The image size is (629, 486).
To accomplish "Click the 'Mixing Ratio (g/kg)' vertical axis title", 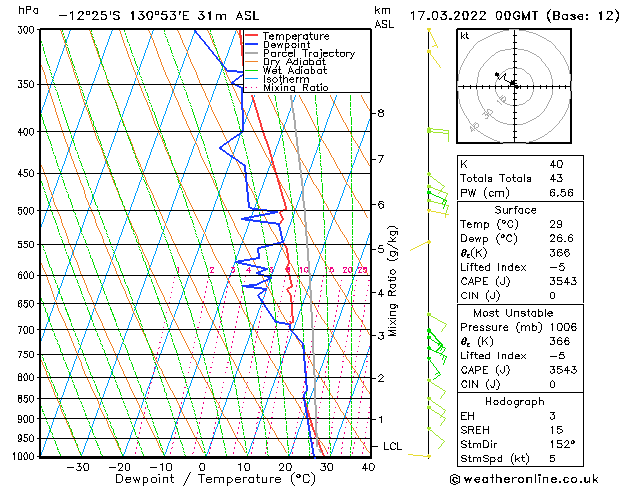I will (392, 281).
